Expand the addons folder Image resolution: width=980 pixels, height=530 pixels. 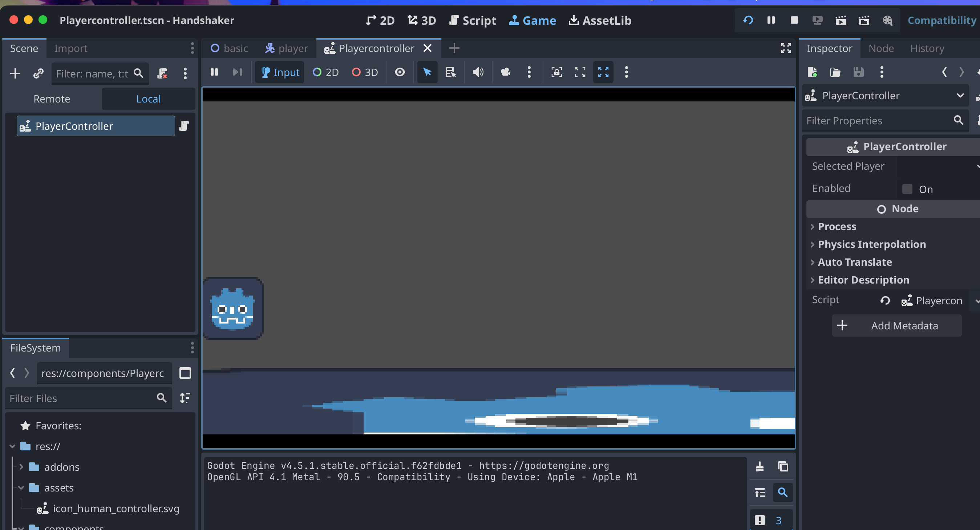tap(22, 467)
